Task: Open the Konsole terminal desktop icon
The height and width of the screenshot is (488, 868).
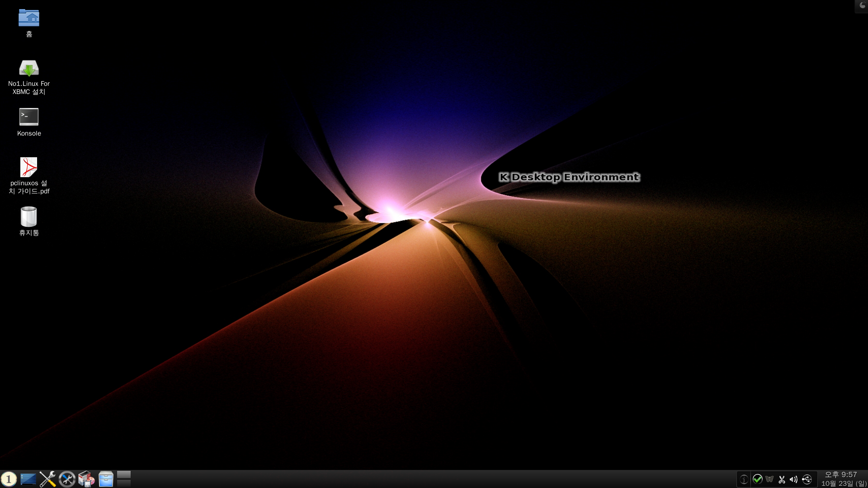Action: (x=29, y=117)
